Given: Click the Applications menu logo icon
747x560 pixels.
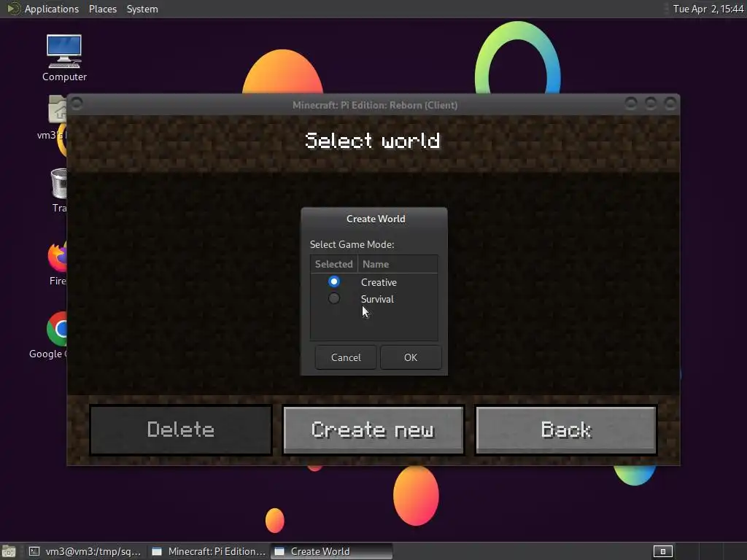Looking at the screenshot, I should click(x=13, y=9).
